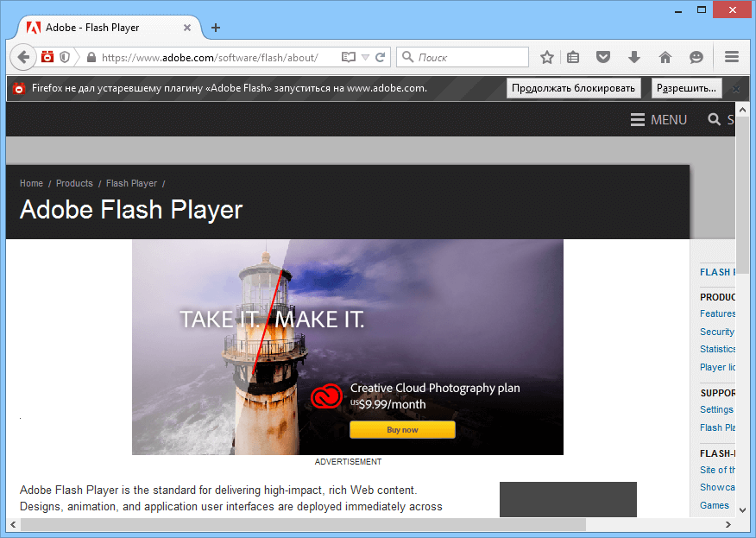Image resolution: width=756 pixels, height=538 pixels.
Task: Open a new browser tab
Action: (x=215, y=27)
